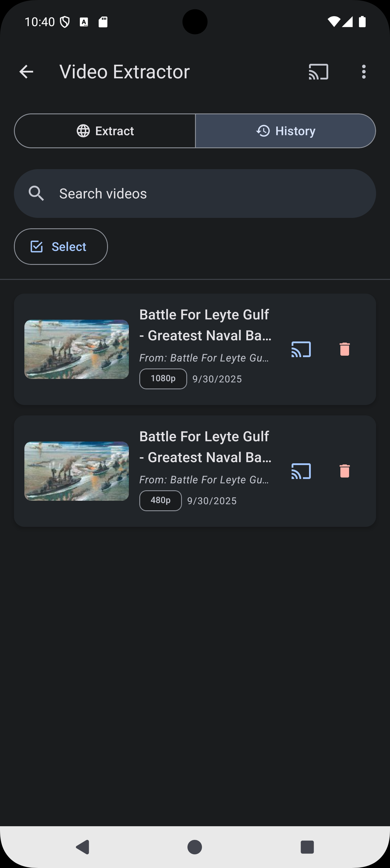Open the 1080p video thumbnail
The width and height of the screenshot is (390, 868).
pyautogui.click(x=77, y=349)
